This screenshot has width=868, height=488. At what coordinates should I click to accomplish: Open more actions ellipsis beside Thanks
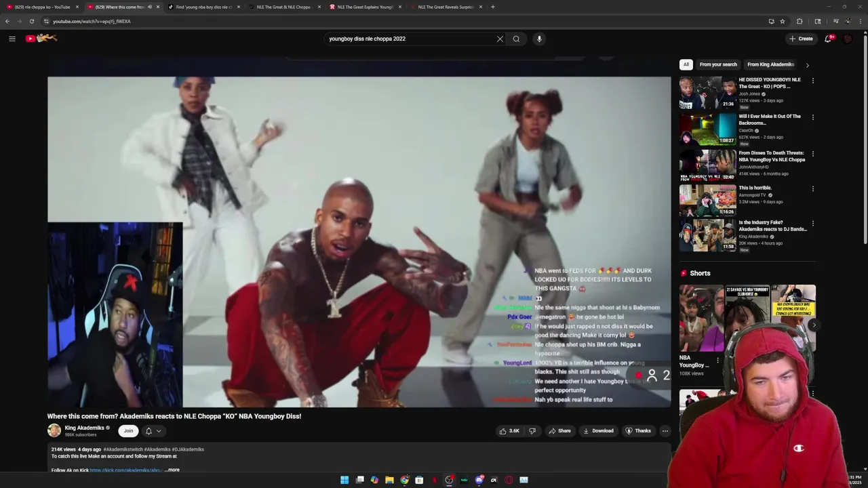[x=665, y=431]
